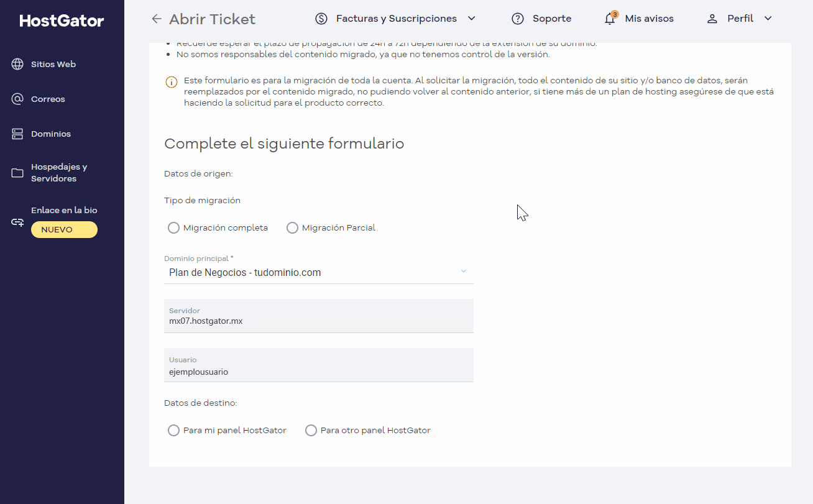The width and height of the screenshot is (813, 504).
Task: Open Mis avisos notifications
Action: [x=650, y=19]
